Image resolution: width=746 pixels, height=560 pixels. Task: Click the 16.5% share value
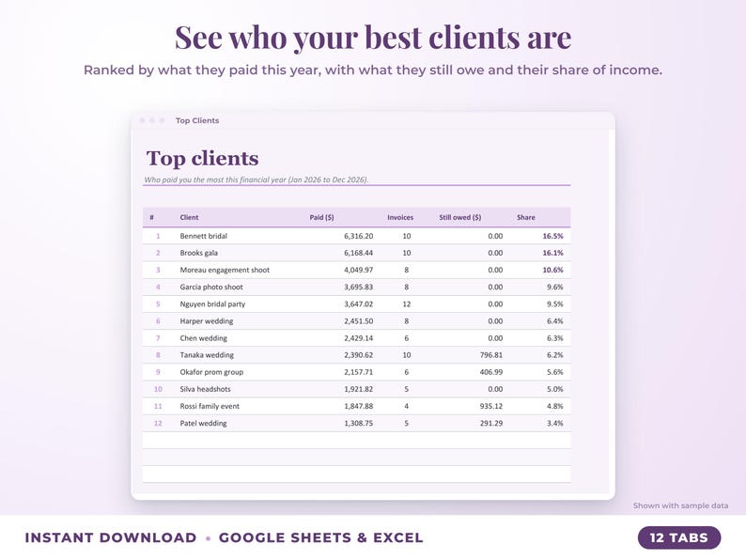(552, 236)
